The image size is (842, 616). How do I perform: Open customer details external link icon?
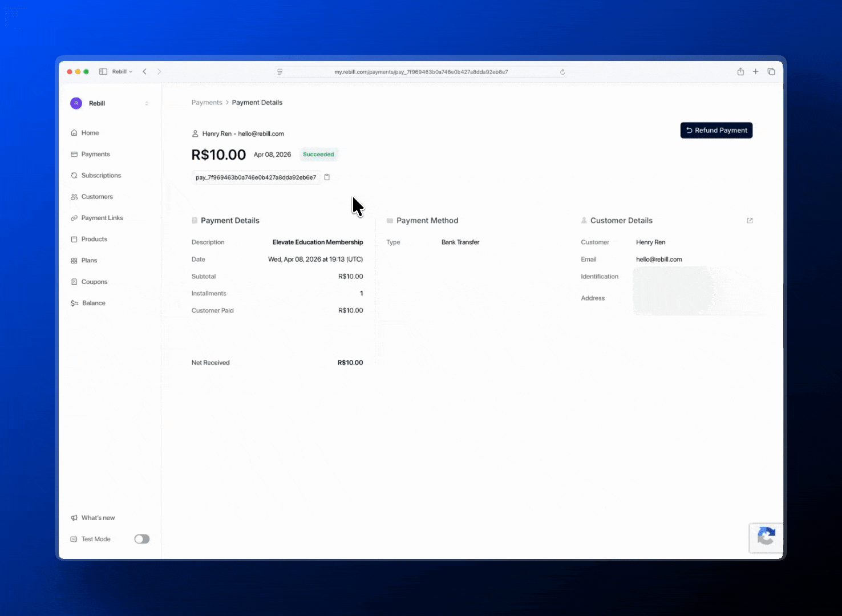click(x=750, y=221)
